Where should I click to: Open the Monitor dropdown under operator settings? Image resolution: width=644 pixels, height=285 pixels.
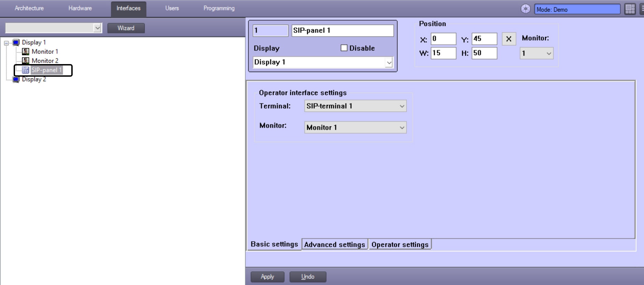coord(402,127)
